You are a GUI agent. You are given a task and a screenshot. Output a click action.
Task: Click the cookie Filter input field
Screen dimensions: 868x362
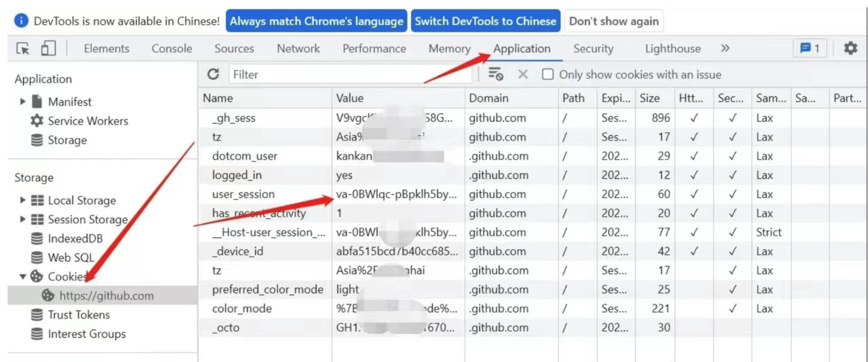[x=350, y=75]
